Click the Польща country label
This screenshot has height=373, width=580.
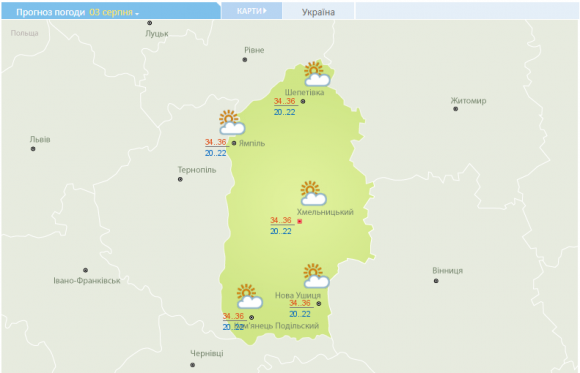tap(24, 33)
